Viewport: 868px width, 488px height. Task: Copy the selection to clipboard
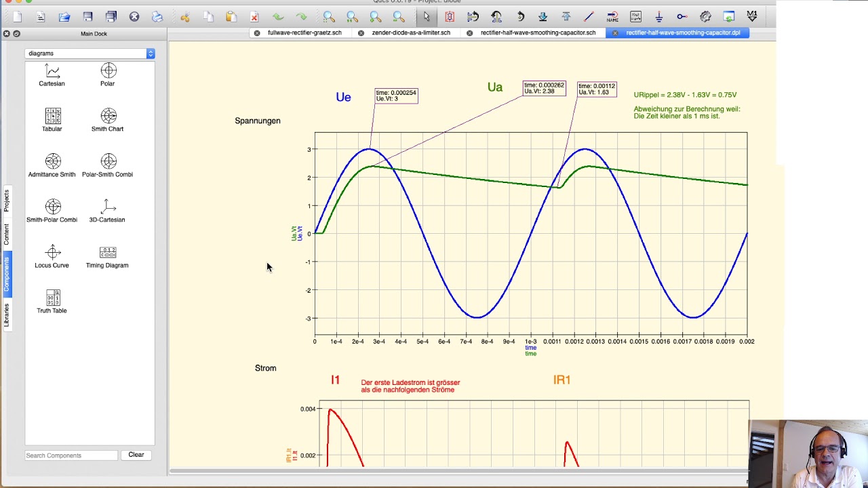tap(208, 17)
